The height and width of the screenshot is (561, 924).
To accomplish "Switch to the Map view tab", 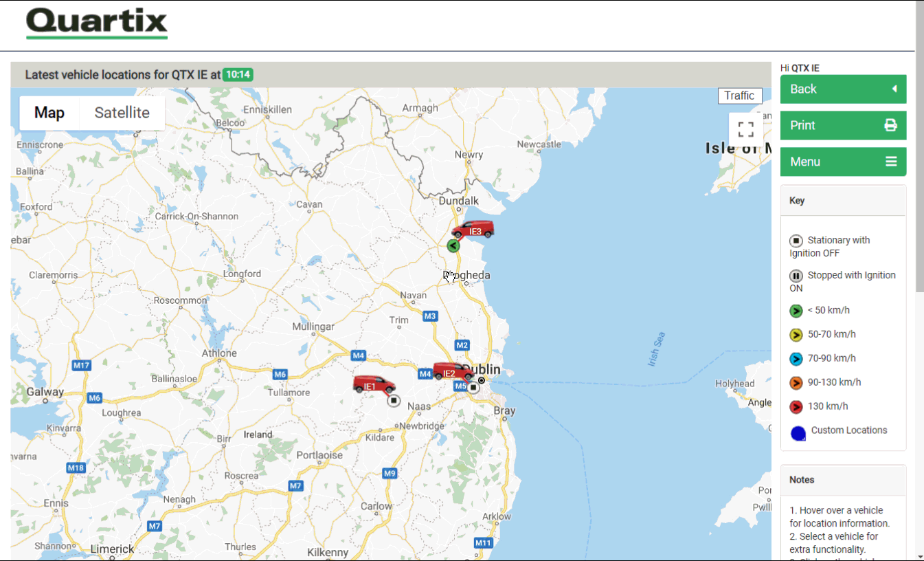I will [49, 112].
